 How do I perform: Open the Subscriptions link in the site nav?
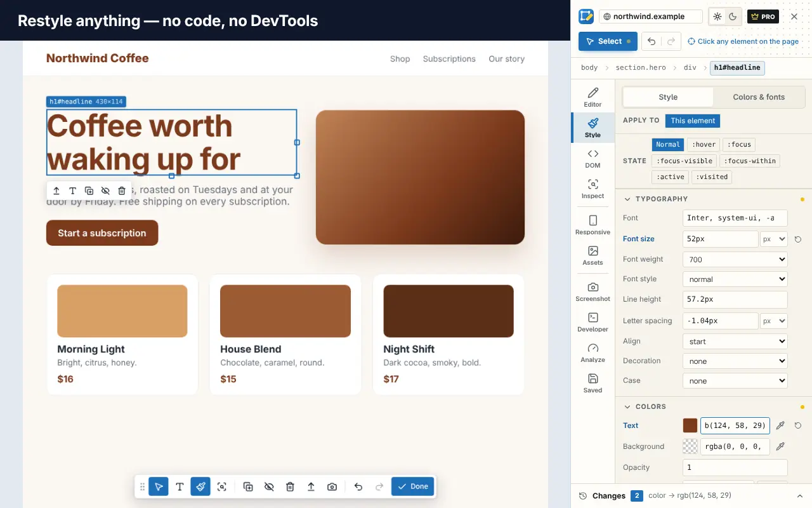click(449, 59)
